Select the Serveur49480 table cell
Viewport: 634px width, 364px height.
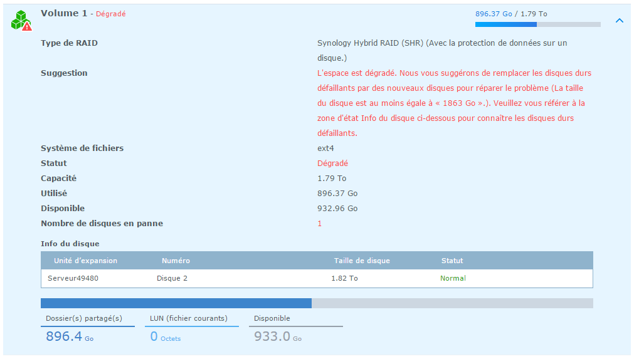coord(73,278)
